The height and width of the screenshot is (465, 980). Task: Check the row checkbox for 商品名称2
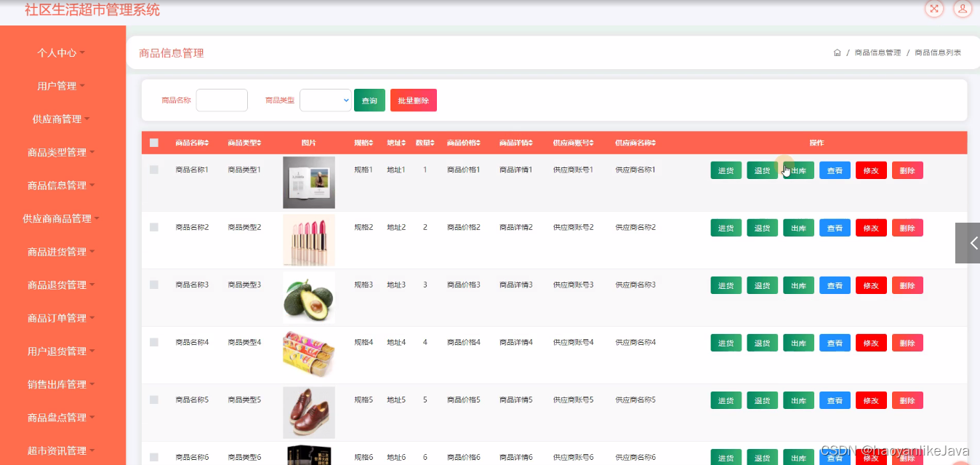point(153,227)
